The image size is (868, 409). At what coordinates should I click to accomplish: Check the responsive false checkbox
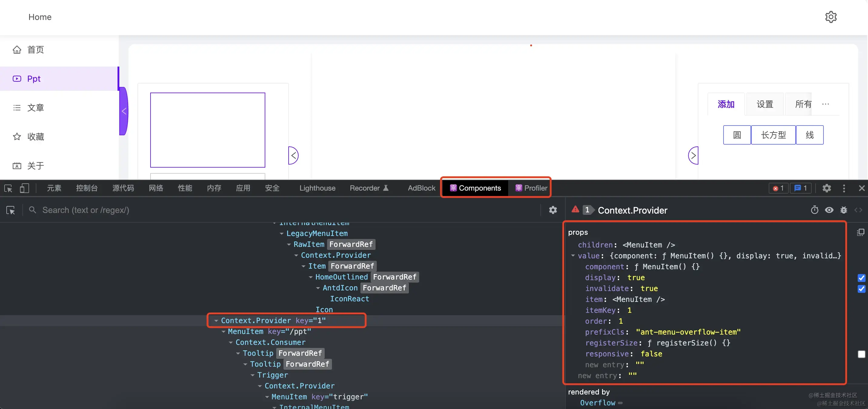coord(861,354)
